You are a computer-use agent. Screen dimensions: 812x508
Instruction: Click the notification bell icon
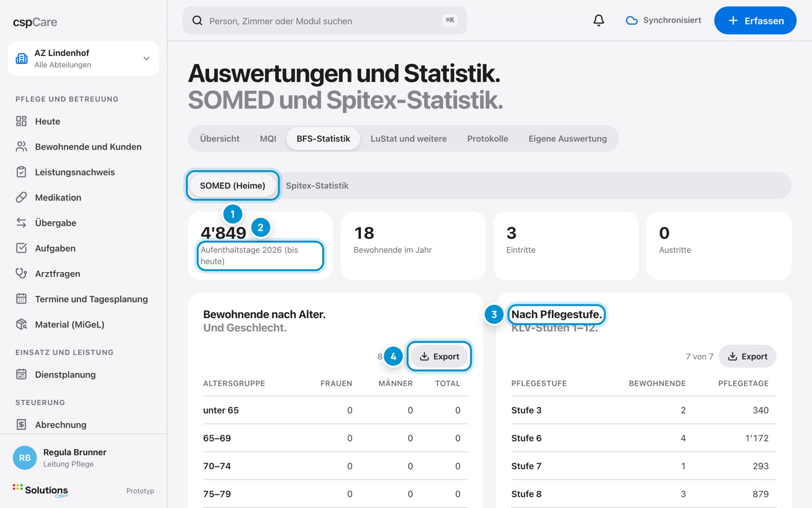tap(599, 20)
